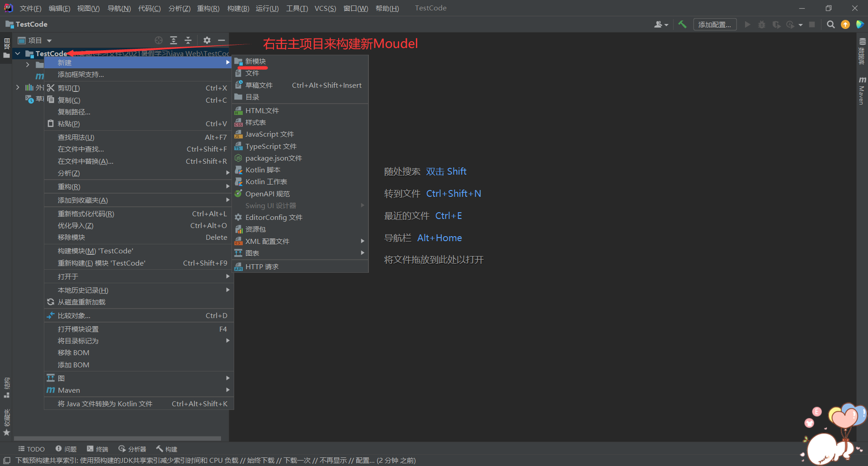This screenshot has width=868, height=466.
Task: Open the 分析器 profiler tool window
Action: pos(132,449)
